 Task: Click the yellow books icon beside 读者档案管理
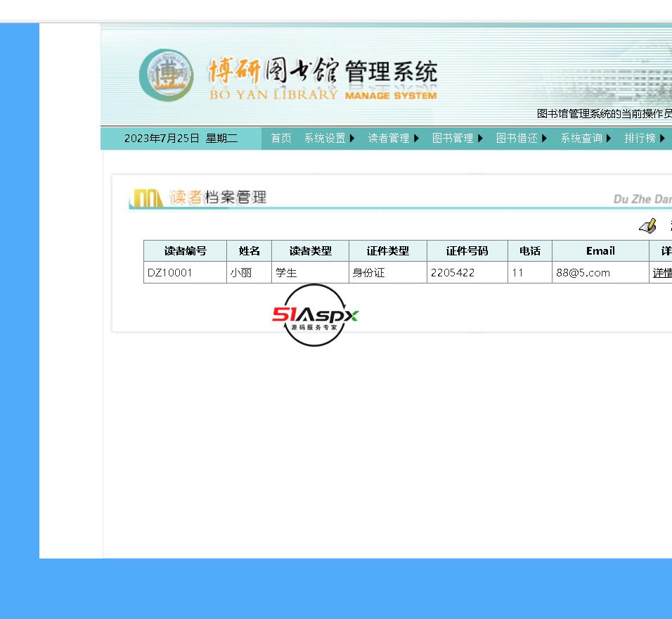pos(146,198)
